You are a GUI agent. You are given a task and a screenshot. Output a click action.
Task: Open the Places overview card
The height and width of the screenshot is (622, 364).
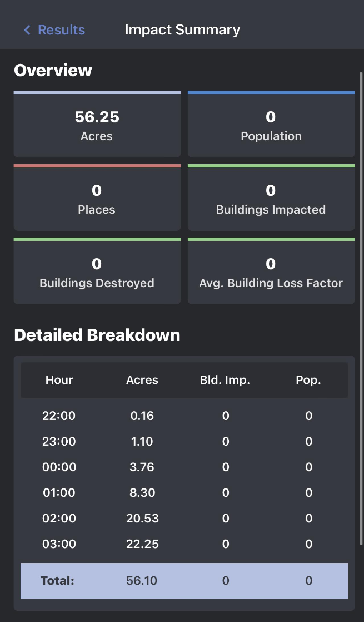pos(97,199)
